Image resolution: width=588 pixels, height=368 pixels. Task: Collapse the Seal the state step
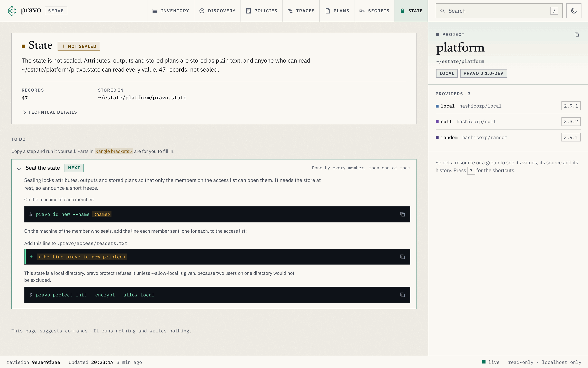click(19, 168)
